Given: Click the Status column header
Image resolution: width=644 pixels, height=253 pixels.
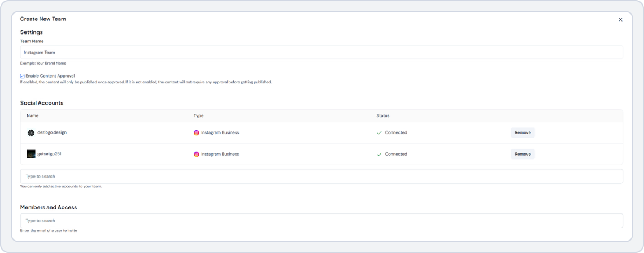Looking at the screenshot, I should point(383,115).
